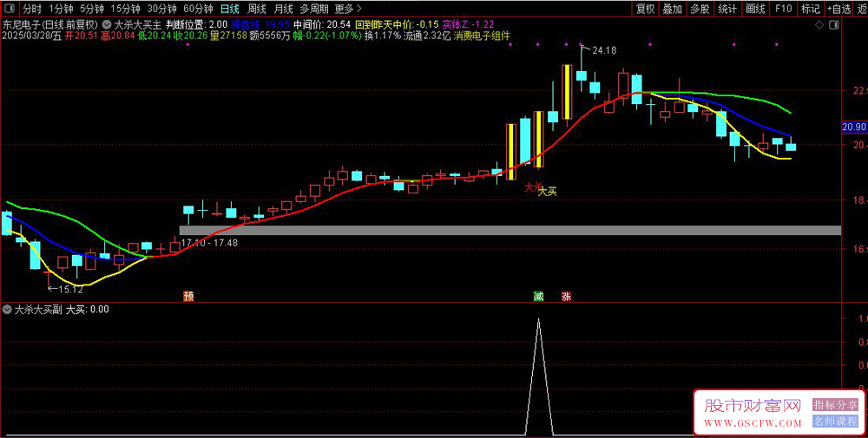Click the 减 marker on the timeline
The image size is (868, 438).
(539, 297)
